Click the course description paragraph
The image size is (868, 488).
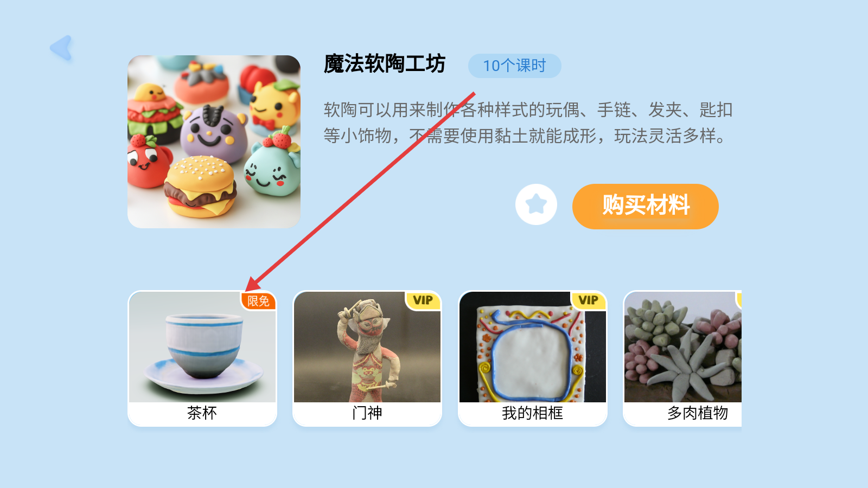[528, 123]
